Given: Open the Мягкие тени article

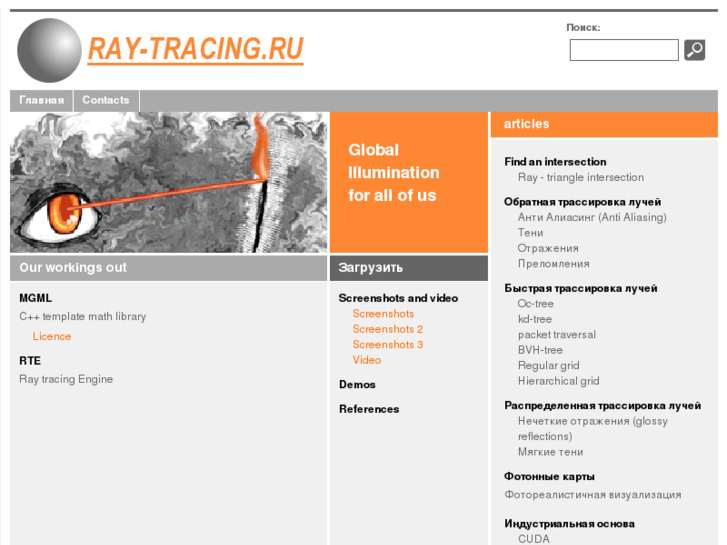Looking at the screenshot, I should click(x=550, y=452).
